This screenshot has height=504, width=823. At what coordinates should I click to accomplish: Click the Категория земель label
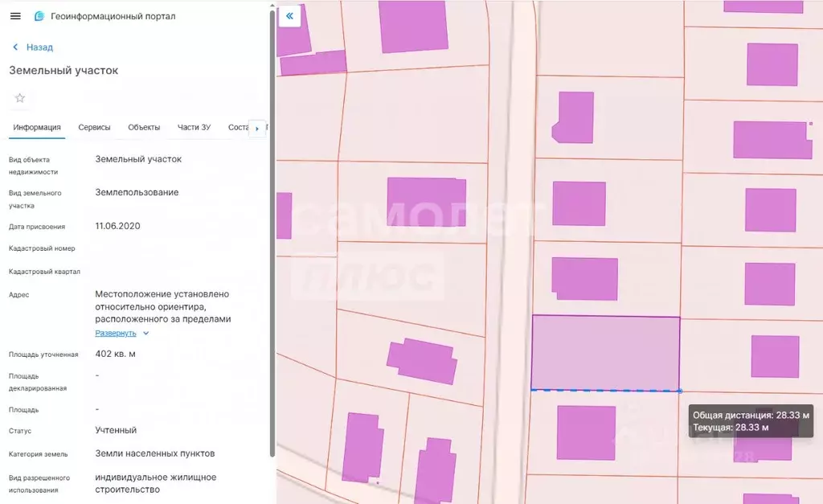point(39,454)
